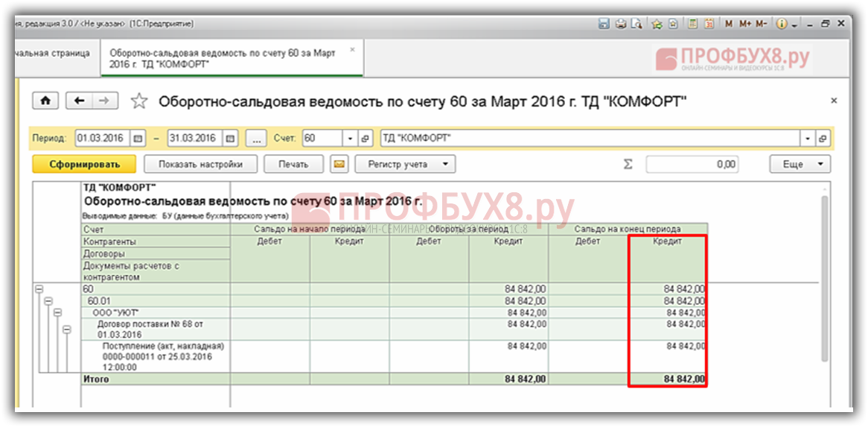Collapse the ООО "УЮТ" contractor group
The image size is (868, 427).
coord(57,313)
